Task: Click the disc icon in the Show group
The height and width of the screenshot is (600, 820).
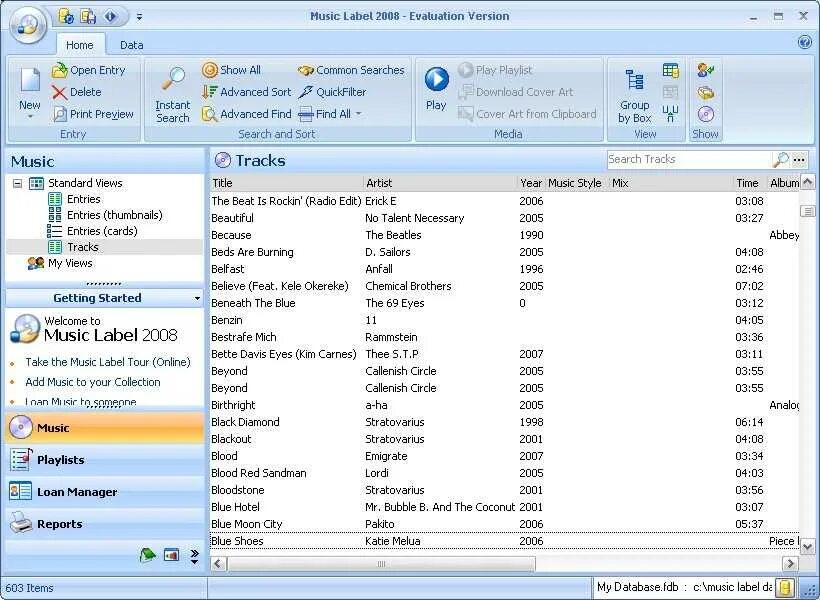Action: pos(705,114)
